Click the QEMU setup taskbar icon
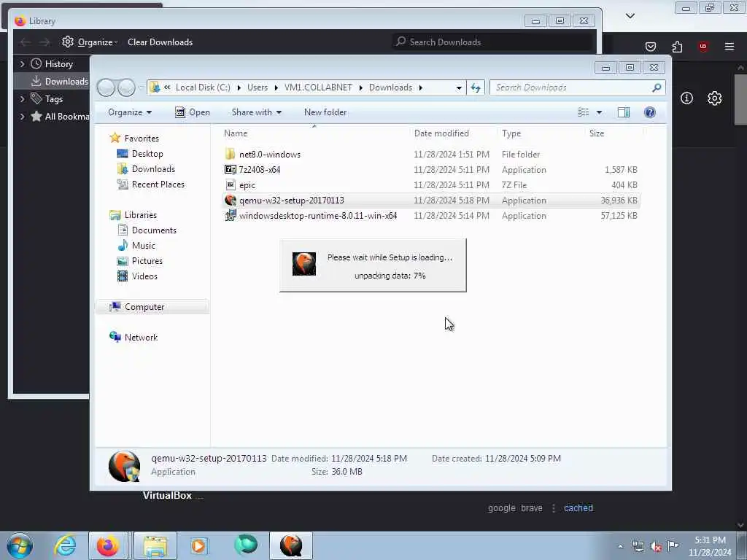Screen dimensions: 747x560 [291, 545]
